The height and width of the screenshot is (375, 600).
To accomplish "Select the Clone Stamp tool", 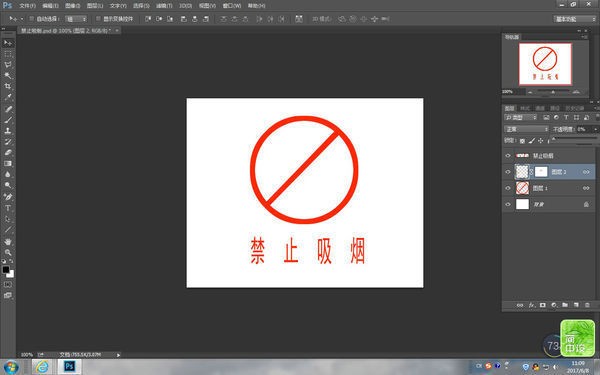I will (8, 130).
